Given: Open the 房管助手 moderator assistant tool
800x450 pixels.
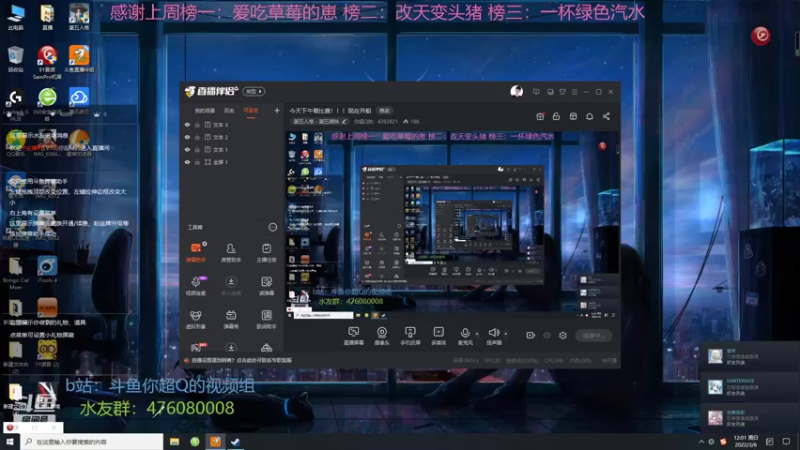Looking at the screenshot, I should click(x=231, y=252).
